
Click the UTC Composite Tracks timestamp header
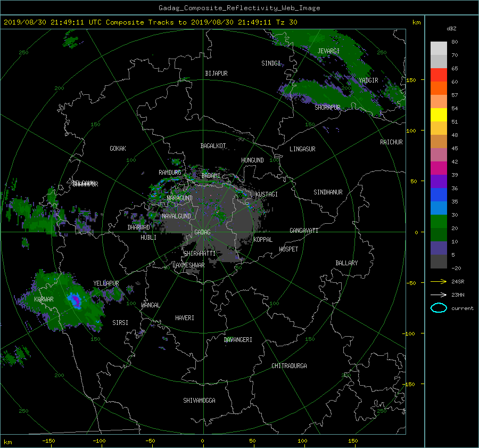pyautogui.click(x=150, y=22)
